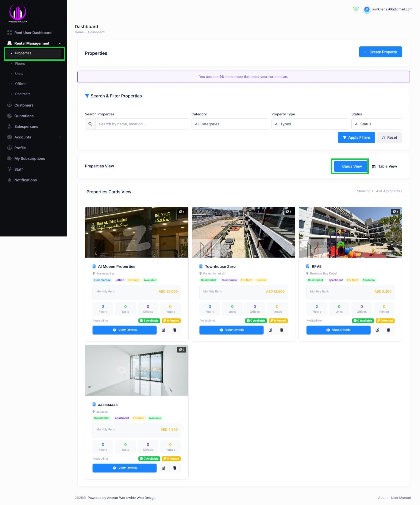Switch to Table View

click(384, 166)
